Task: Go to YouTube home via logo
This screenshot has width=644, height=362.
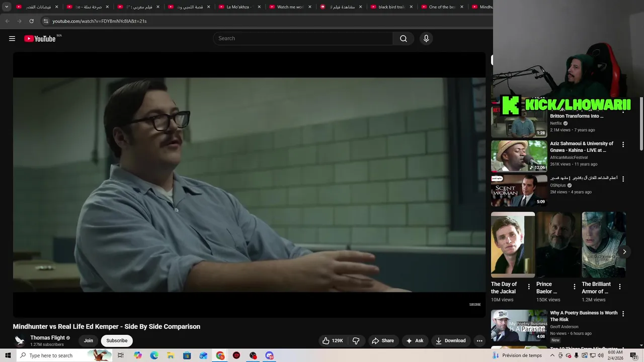Action: tap(40, 39)
